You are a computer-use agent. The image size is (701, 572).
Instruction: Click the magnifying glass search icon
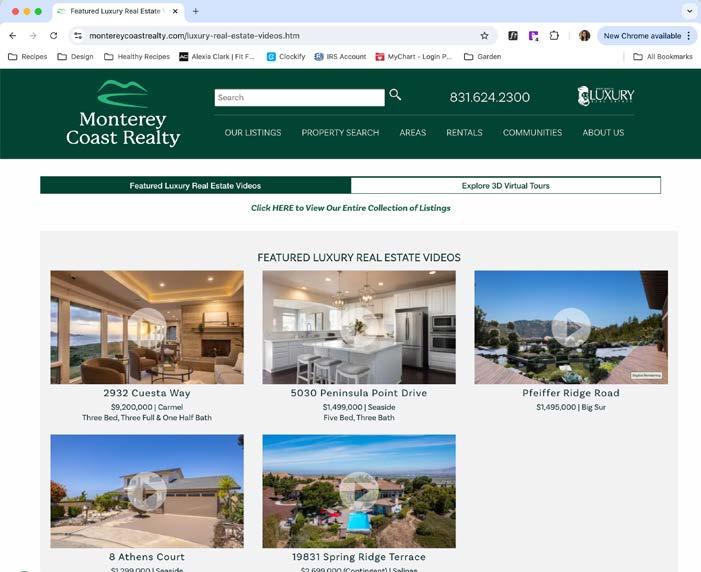coord(395,95)
